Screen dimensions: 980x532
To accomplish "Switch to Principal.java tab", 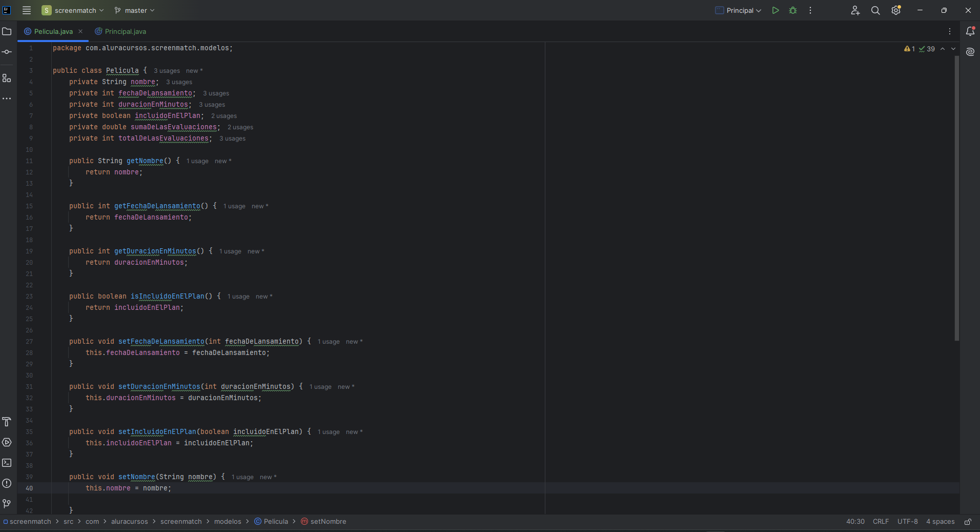I will pyautogui.click(x=120, y=31).
